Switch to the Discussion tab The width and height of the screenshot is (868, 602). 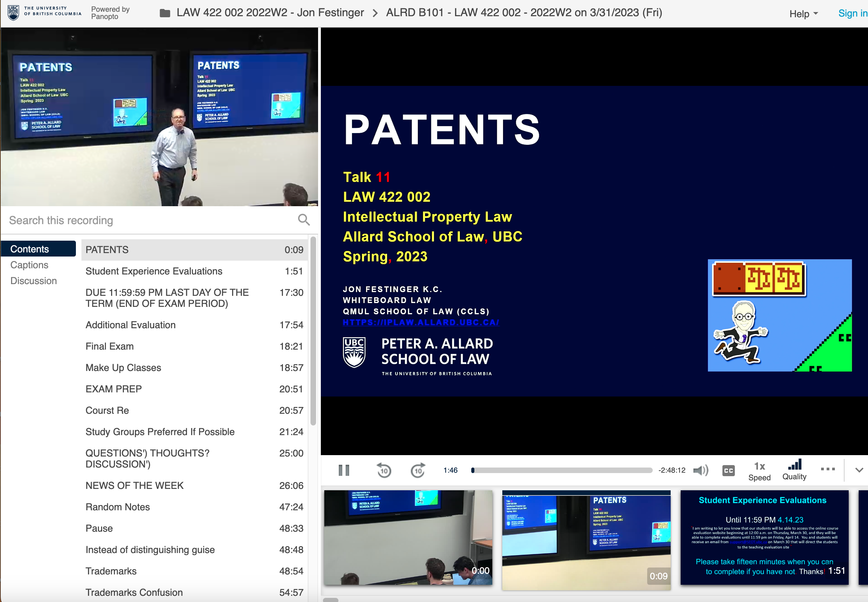tap(33, 281)
